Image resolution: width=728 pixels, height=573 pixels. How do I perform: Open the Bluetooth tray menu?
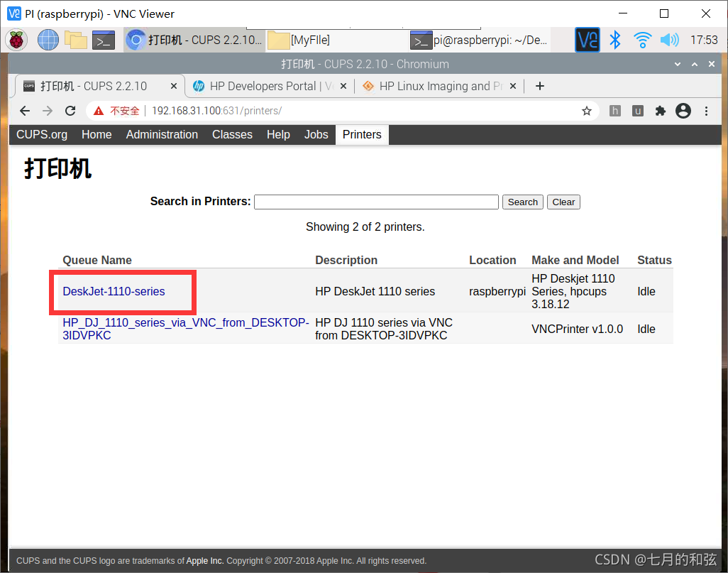click(615, 40)
